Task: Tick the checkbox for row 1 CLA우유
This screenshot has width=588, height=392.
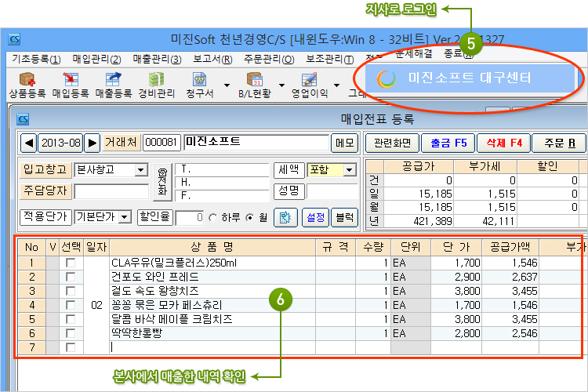Action: (70, 263)
